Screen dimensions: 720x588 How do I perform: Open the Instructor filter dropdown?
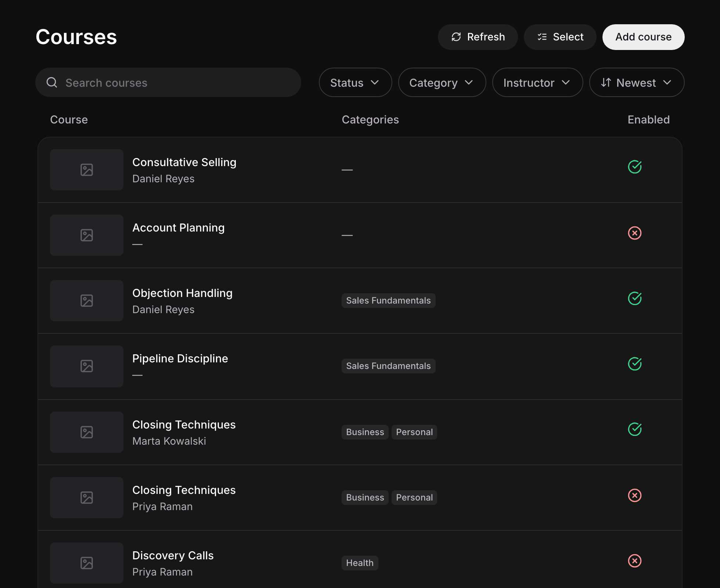coord(537,82)
